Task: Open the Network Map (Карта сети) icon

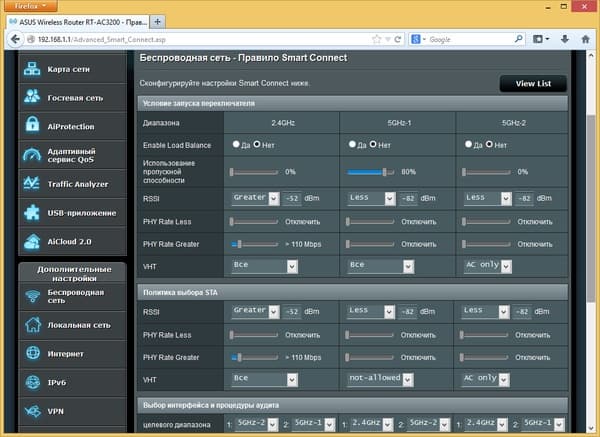Action: click(x=32, y=69)
